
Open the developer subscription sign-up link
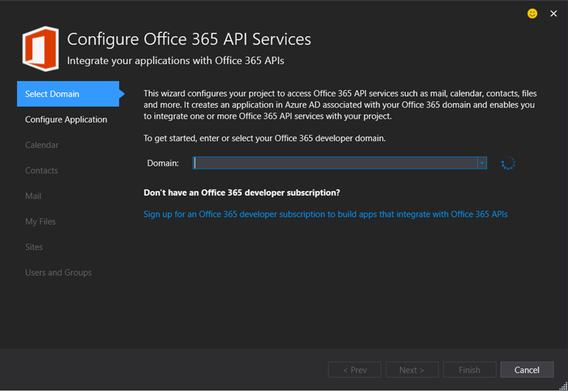(x=325, y=213)
